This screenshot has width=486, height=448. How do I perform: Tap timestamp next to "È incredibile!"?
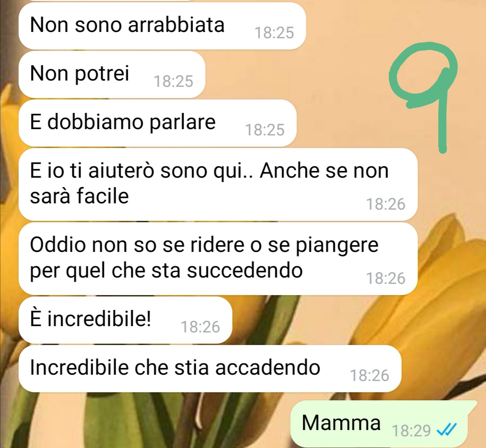point(200,327)
